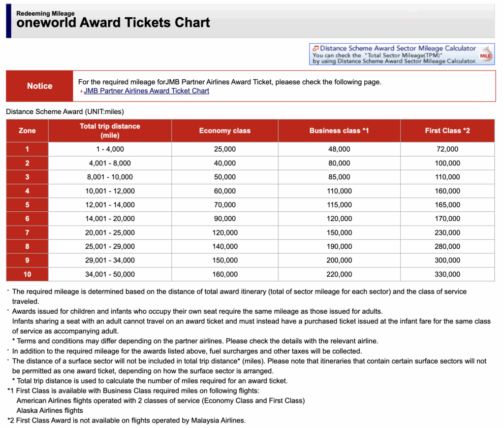This screenshot has width=504, height=428.
Task: Click the 25,000 Economy mileage cell
Action: click(x=224, y=149)
